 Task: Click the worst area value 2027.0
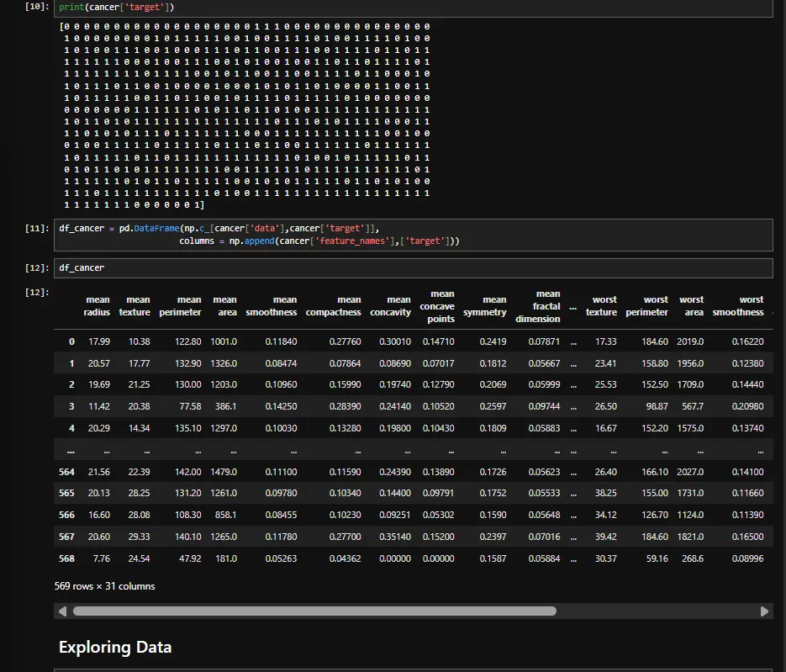[690, 472]
